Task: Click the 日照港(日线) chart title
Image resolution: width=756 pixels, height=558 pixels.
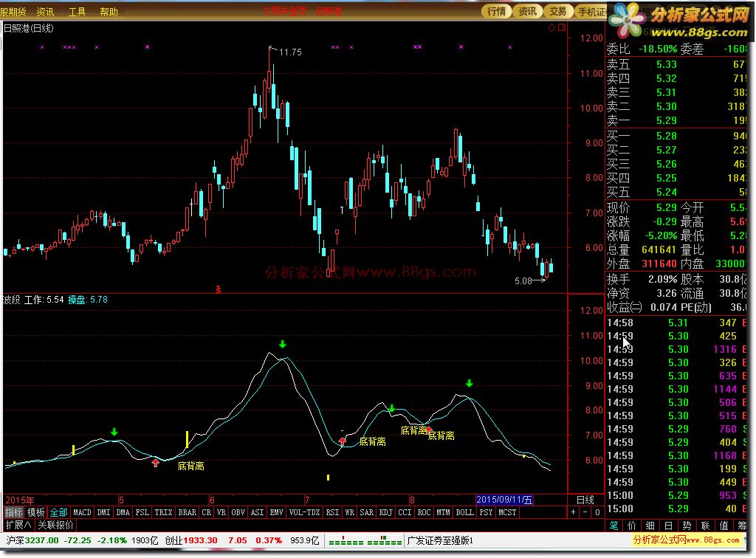Action: pyautogui.click(x=29, y=28)
